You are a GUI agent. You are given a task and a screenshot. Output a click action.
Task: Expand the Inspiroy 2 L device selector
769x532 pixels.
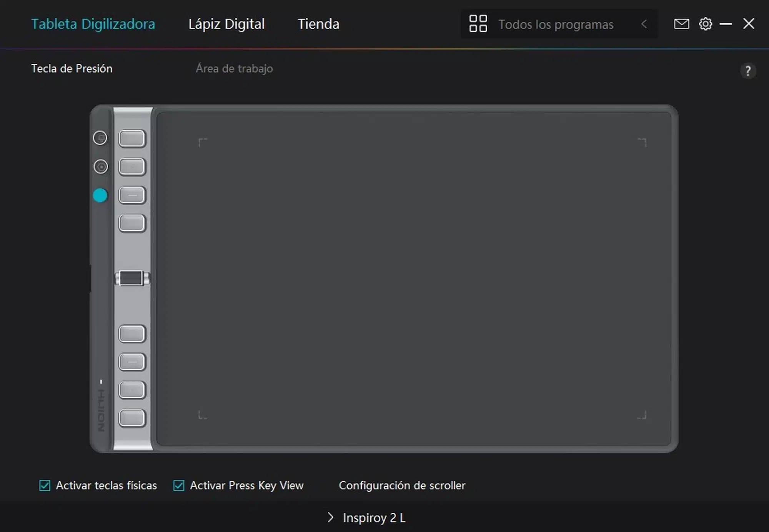click(330, 517)
